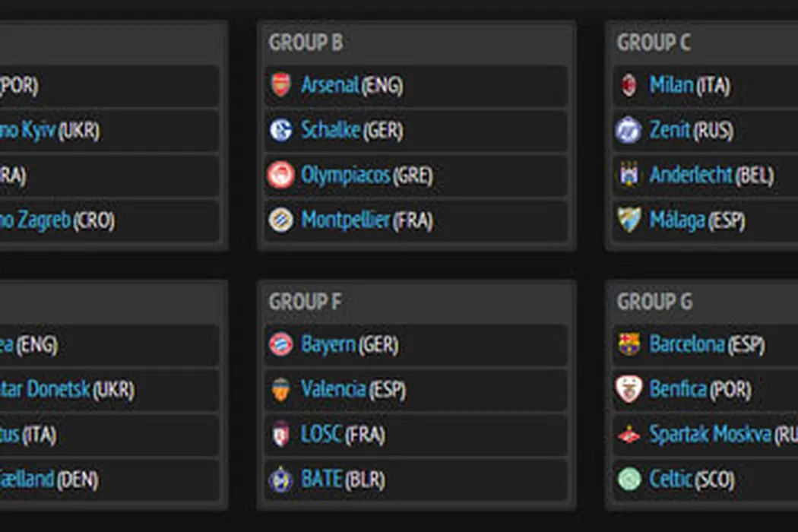The height and width of the screenshot is (532, 798).
Task: Click the Montpellier club crest icon
Action: pos(280,220)
